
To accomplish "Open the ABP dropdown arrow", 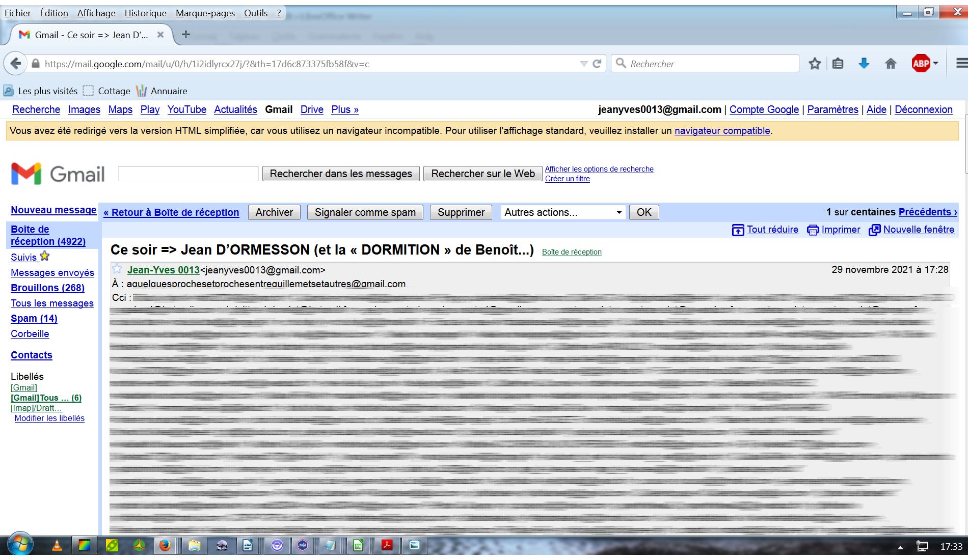I will coord(935,64).
